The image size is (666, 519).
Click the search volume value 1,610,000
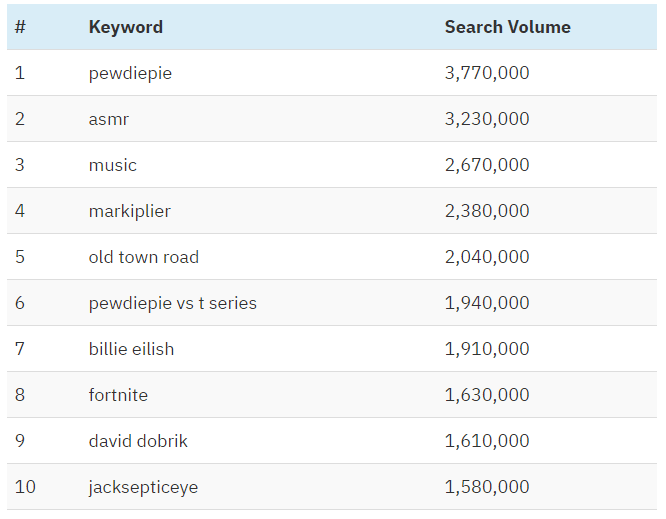tap(487, 441)
